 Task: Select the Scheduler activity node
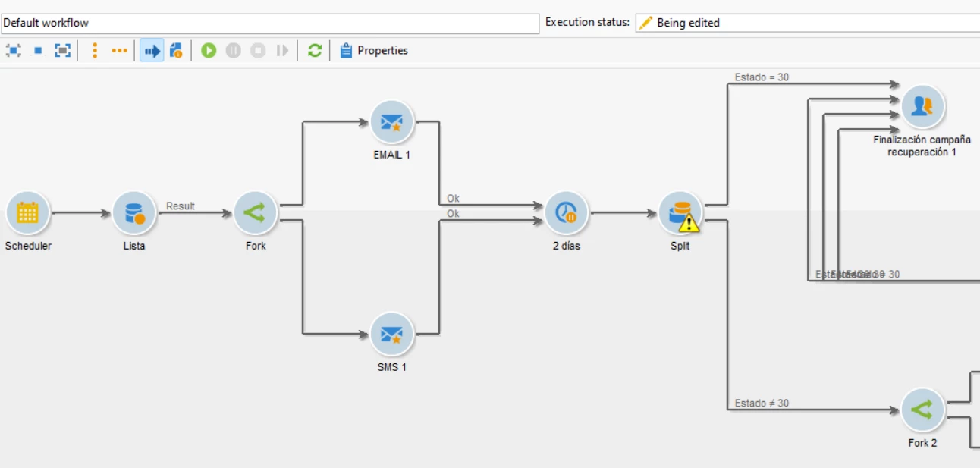tap(28, 213)
